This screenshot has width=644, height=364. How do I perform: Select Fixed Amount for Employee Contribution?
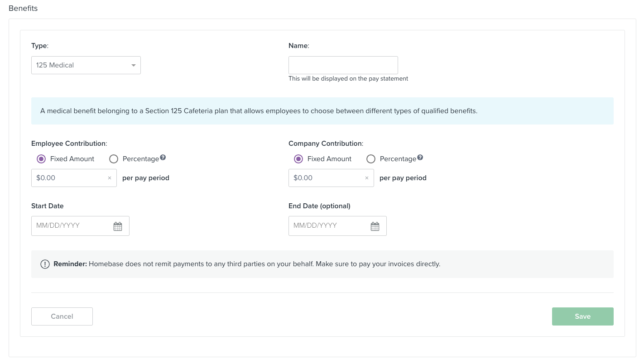click(x=41, y=158)
